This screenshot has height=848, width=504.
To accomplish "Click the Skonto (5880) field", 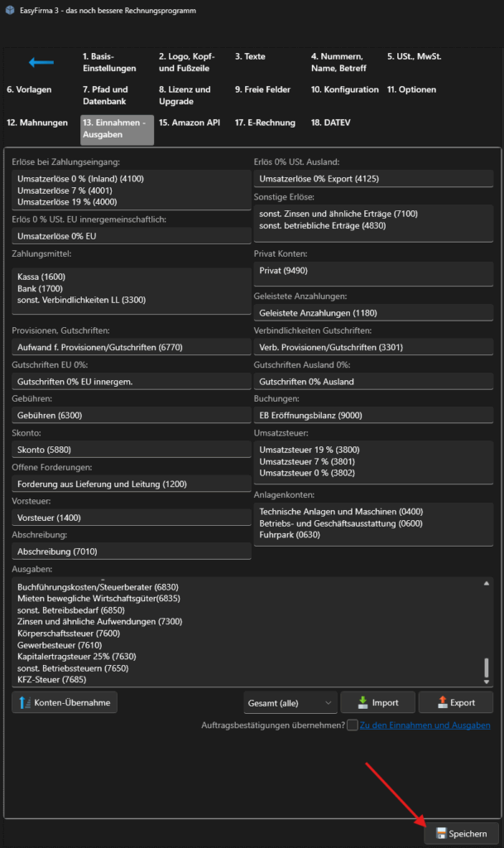I will [x=131, y=450].
